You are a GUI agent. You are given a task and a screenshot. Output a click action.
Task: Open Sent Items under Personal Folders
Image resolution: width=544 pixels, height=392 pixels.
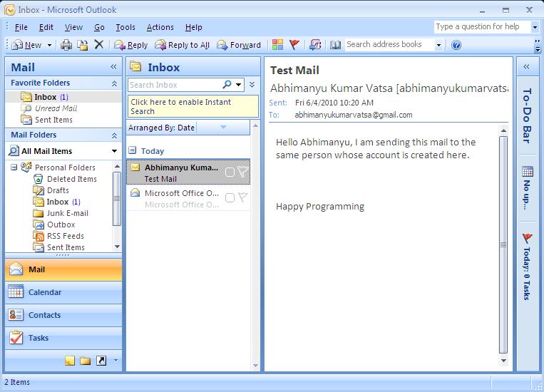59,247
